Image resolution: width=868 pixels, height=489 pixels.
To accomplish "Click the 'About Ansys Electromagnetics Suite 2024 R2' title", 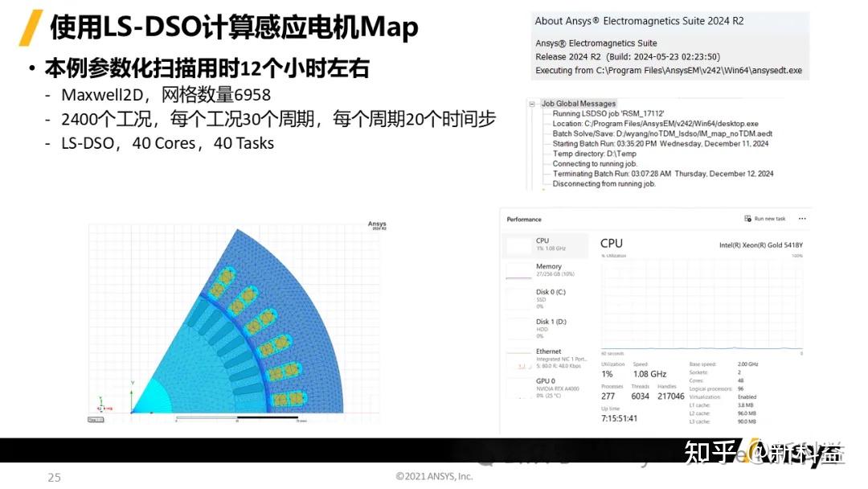I will [x=639, y=21].
